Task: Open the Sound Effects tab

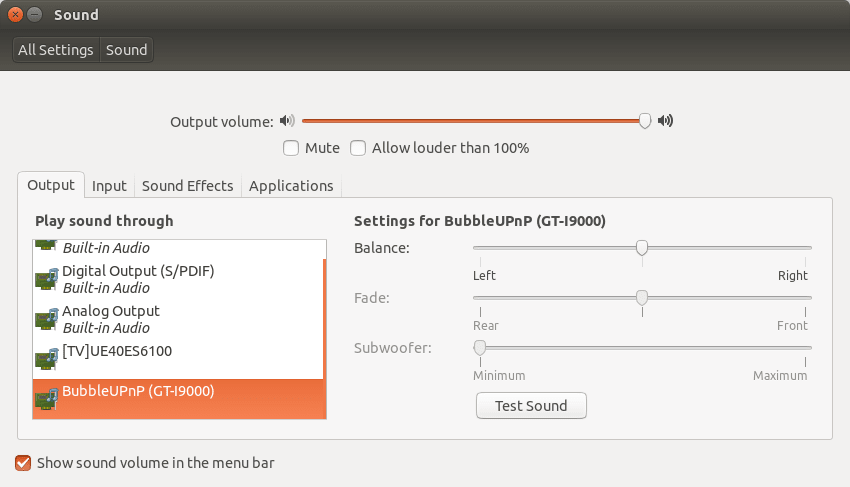Action: 188,185
